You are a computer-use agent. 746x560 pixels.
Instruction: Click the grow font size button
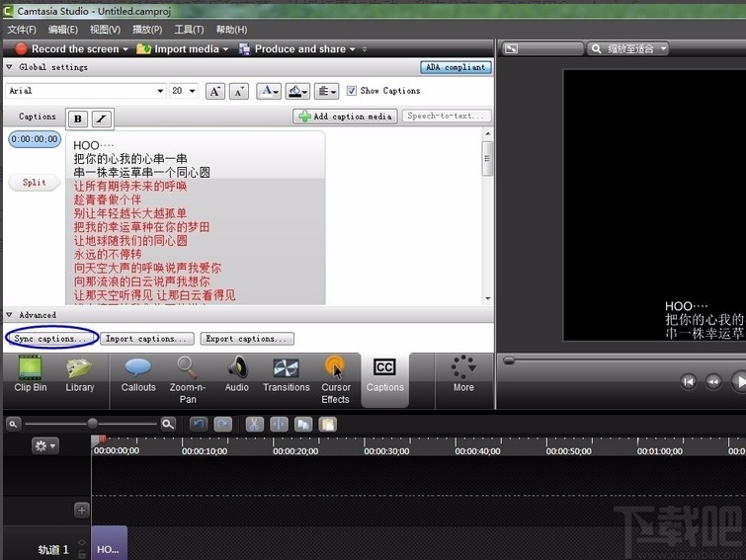[x=215, y=91]
